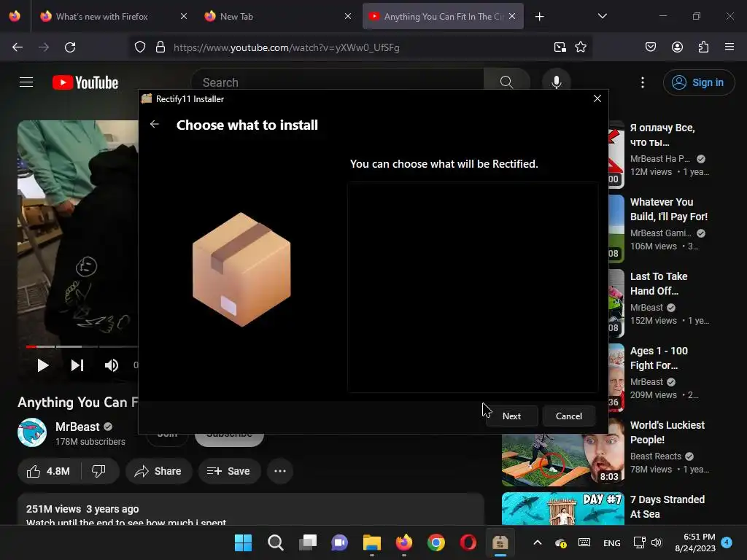Open more actions ellipsis under video
The height and width of the screenshot is (560, 747).
point(280,471)
